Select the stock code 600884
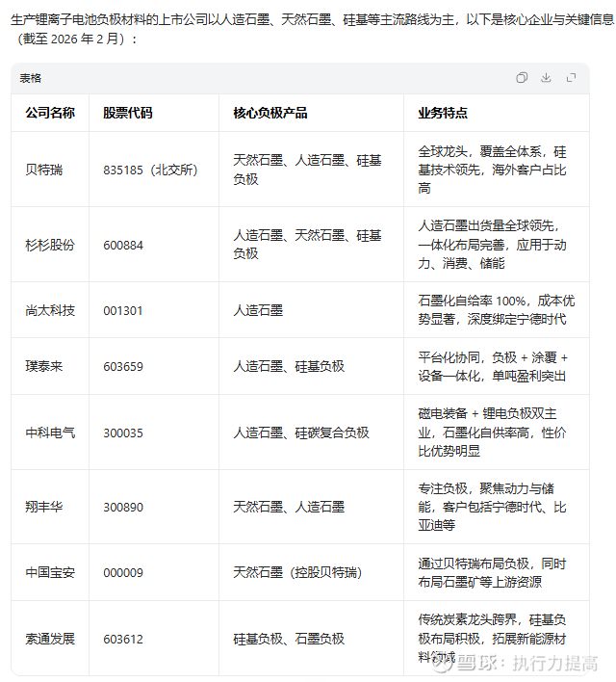Image resolution: width=616 pixels, height=682 pixels. (x=123, y=246)
